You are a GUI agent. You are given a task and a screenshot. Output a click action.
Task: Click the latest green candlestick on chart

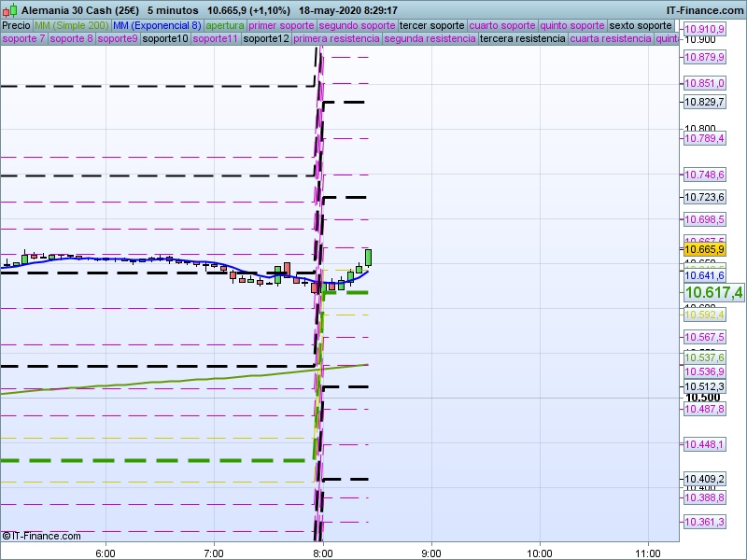369,257
